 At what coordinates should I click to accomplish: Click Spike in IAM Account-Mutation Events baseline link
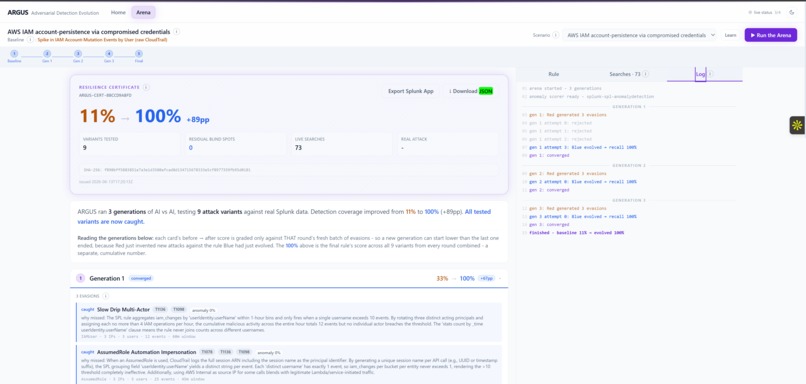(x=102, y=40)
